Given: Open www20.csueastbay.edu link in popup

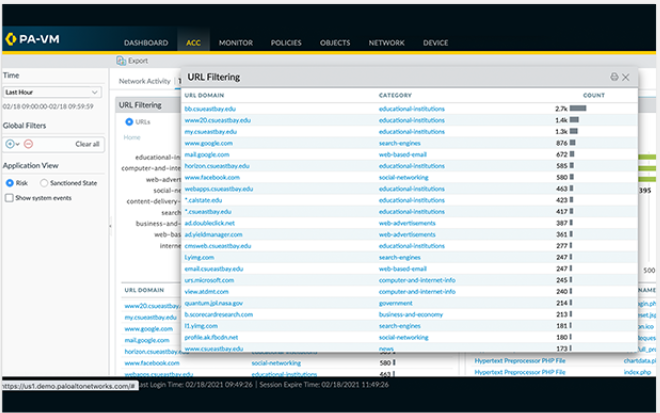Looking at the screenshot, I should pyautogui.click(x=218, y=120).
